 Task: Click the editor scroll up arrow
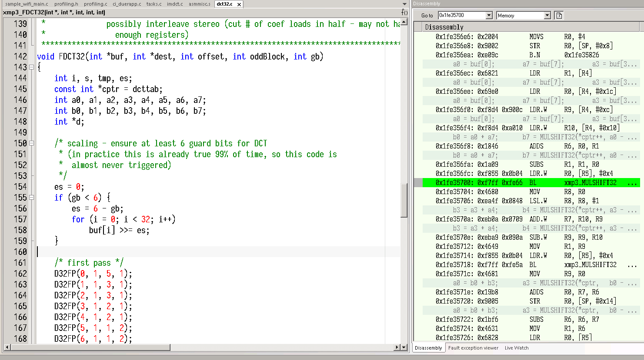(x=404, y=22)
